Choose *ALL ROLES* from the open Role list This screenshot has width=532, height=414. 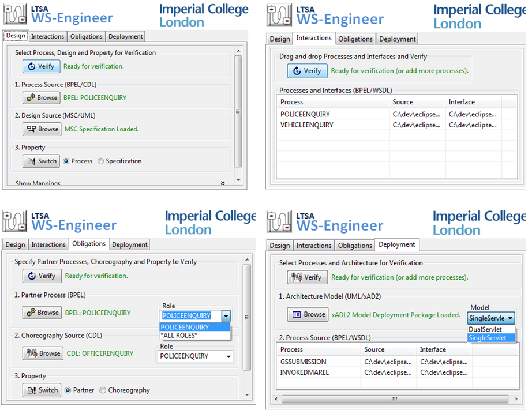[x=179, y=335]
